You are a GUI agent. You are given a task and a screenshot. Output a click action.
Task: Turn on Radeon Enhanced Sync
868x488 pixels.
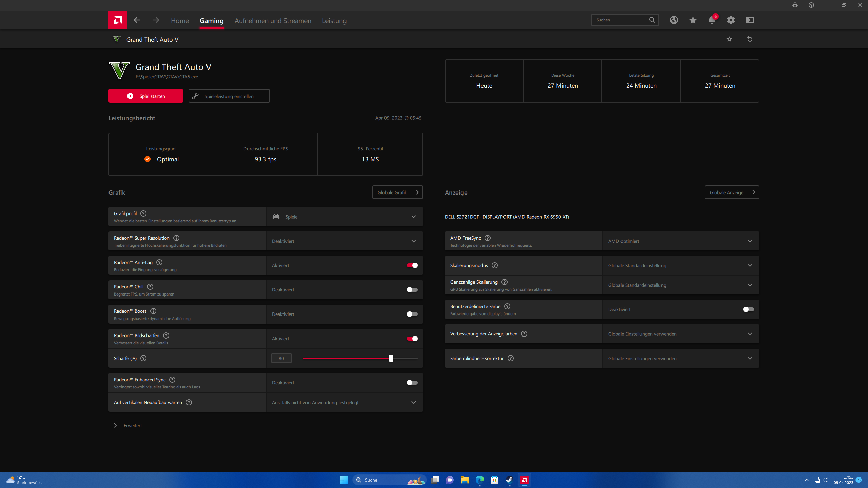[412, 383]
